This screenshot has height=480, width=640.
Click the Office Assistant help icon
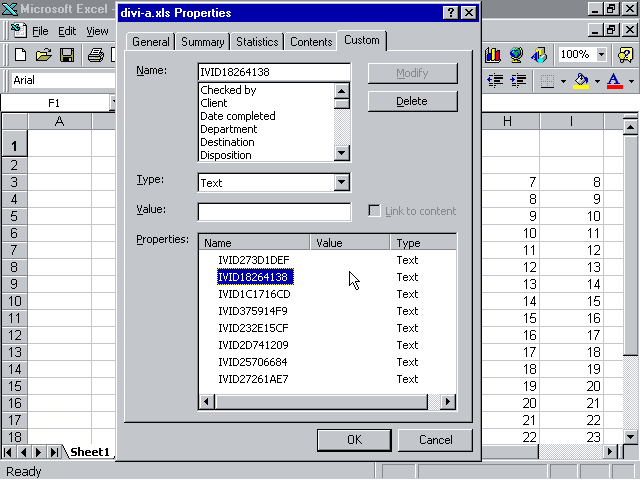click(625, 55)
